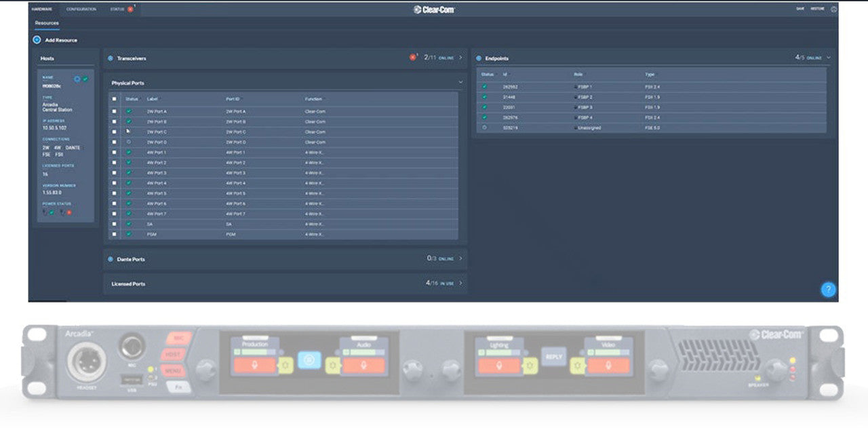
Task: Click the Dante Ports blue circle icon
Action: point(111,259)
